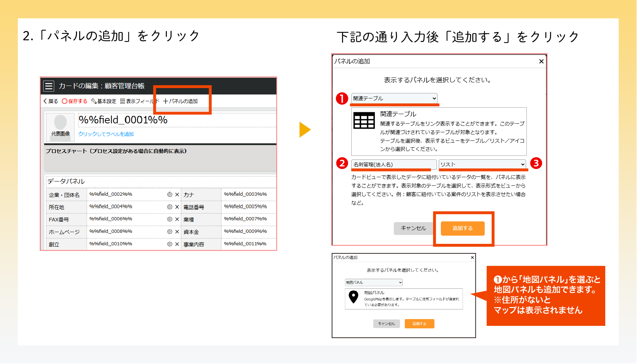Expand the 関連テーブル panel type dropdown

coord(394,98)
